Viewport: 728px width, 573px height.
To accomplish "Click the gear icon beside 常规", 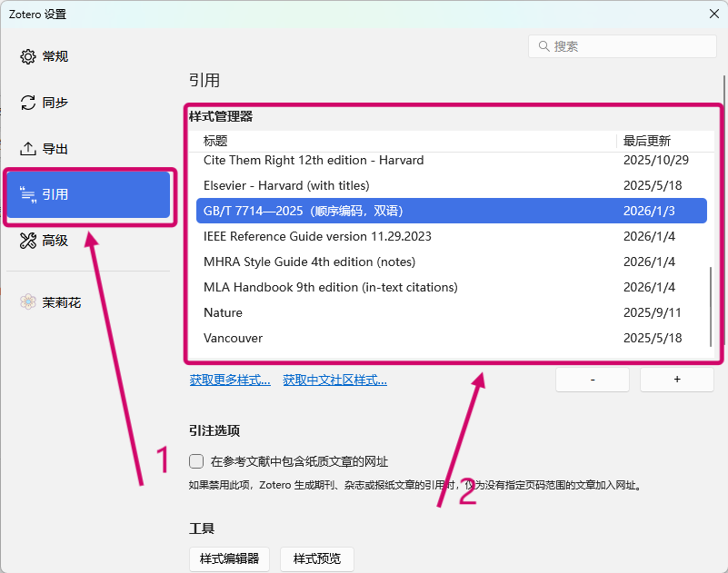I will (x=28, y=56).
